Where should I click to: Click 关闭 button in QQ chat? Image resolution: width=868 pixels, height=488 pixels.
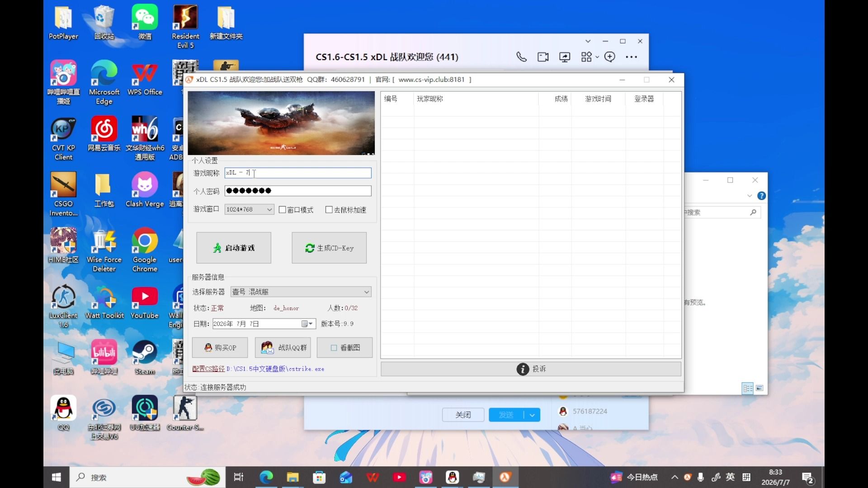click(x=463, y=415)
